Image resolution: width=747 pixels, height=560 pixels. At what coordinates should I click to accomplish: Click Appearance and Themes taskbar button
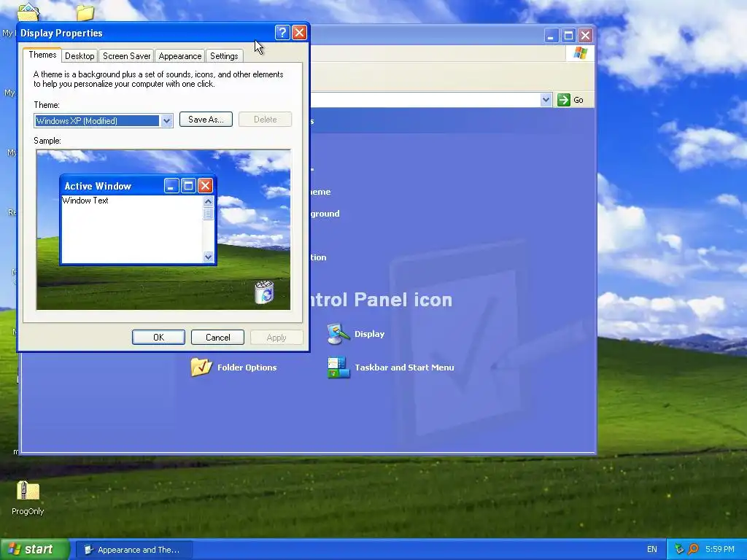[135, 550]
